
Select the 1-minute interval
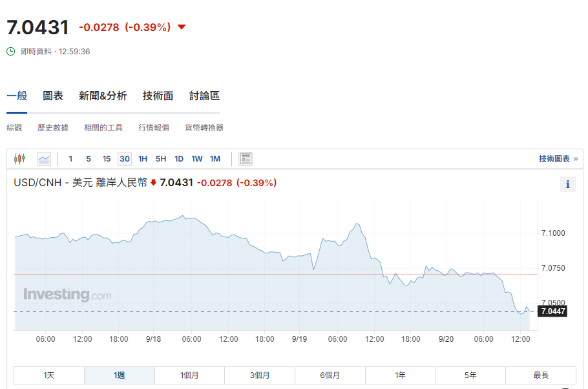tap(70, 159)
